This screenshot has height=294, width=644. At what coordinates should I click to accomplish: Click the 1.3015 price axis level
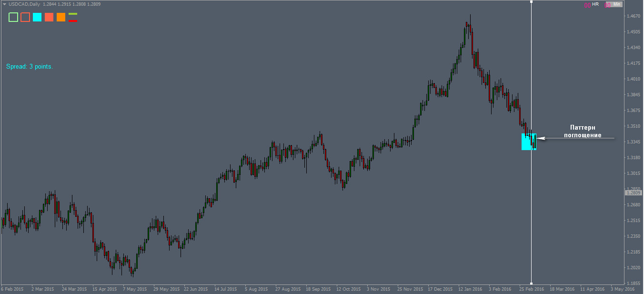pos(634,173)
